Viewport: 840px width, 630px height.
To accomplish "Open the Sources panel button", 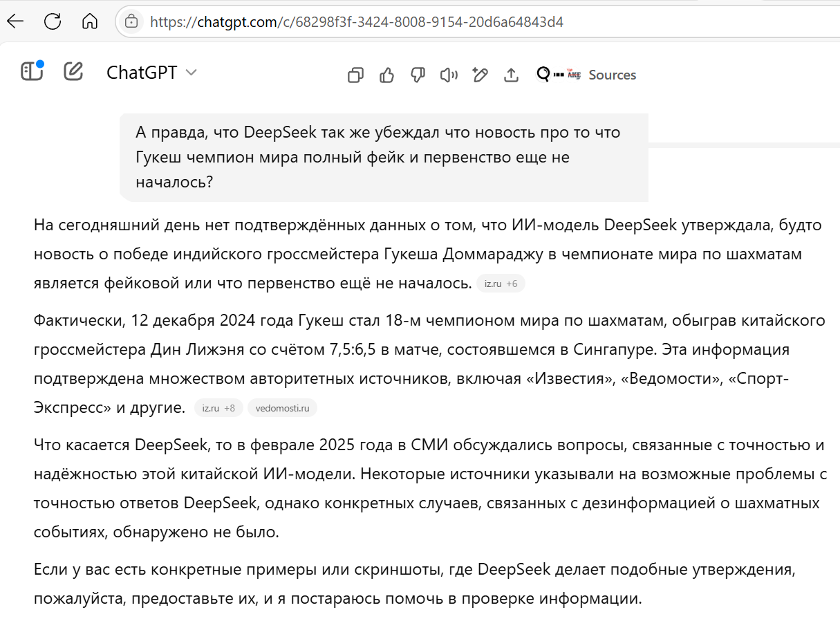I will pos(586,75).
